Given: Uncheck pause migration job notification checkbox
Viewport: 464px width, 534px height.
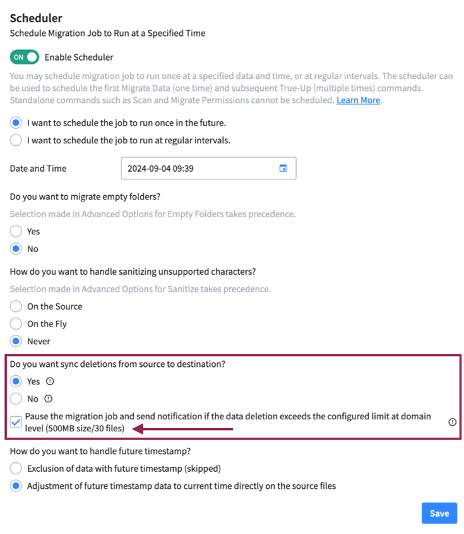Looking at the screenshot, I should pos(16,422).
